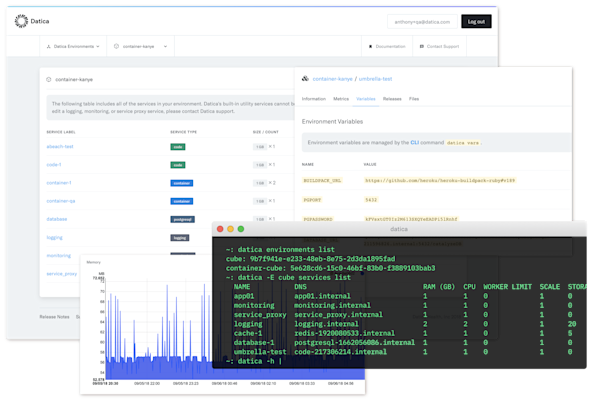Click the SERVICE LABEL column header
The image size is (600, 409).
(x=61, y=132)
